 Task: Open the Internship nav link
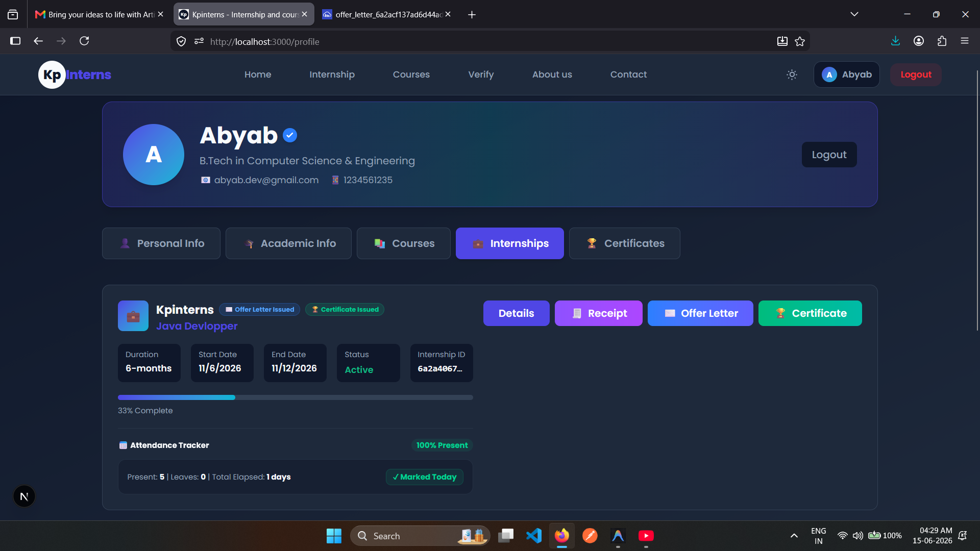332,74
